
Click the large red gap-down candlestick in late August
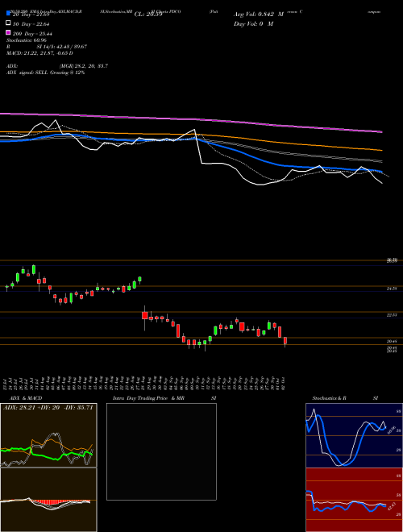145,315
